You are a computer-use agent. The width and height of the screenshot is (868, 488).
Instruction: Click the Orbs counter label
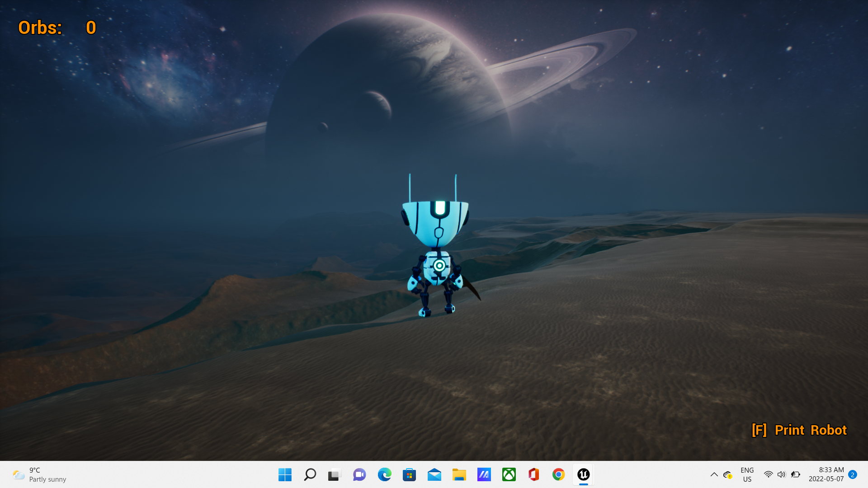point(40,28)
